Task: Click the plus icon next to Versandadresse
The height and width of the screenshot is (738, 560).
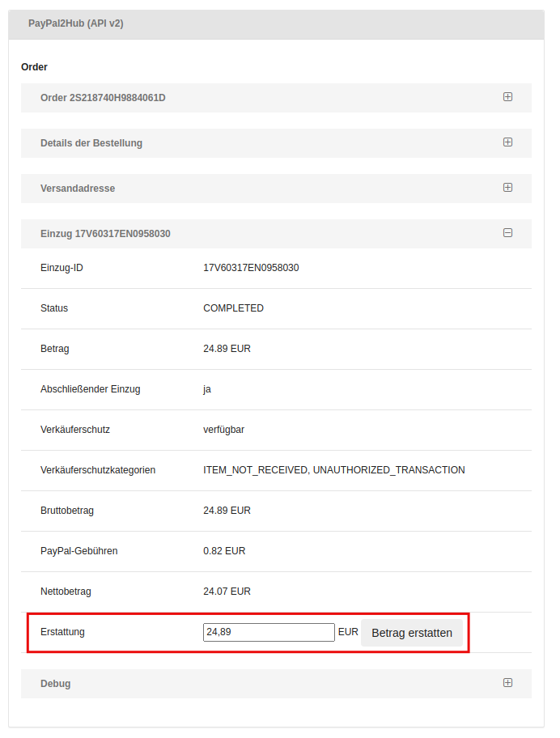Action: 507,188
